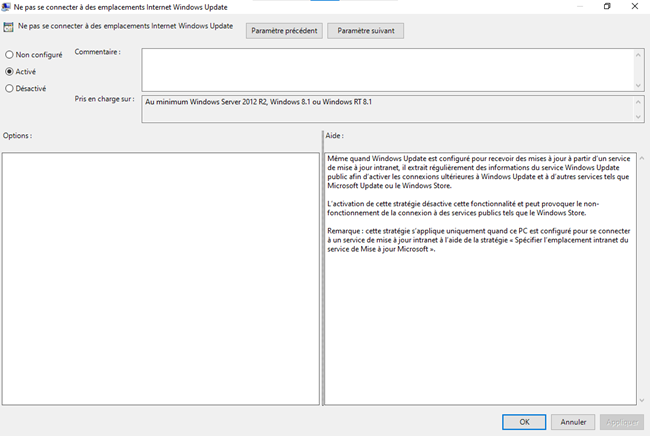Click the Paramètre précédent button
This screenshot has height=436, width=650.
[x=284, y=31]
